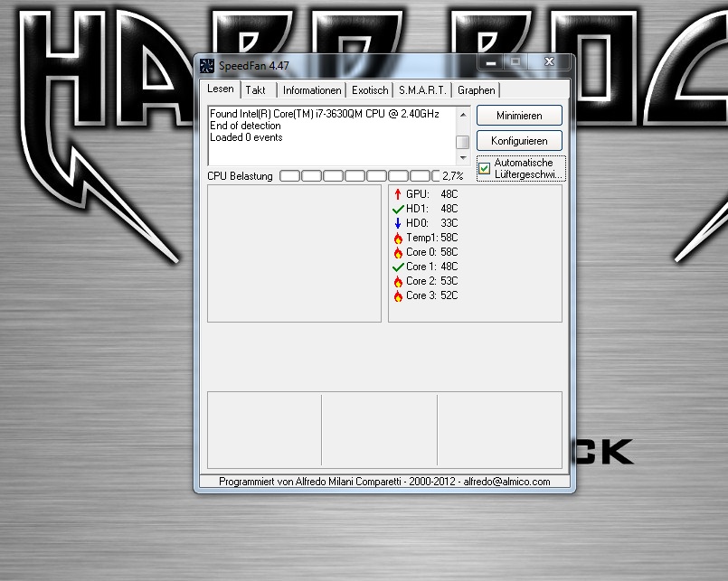Click the Minimieren button

point(519,116)
